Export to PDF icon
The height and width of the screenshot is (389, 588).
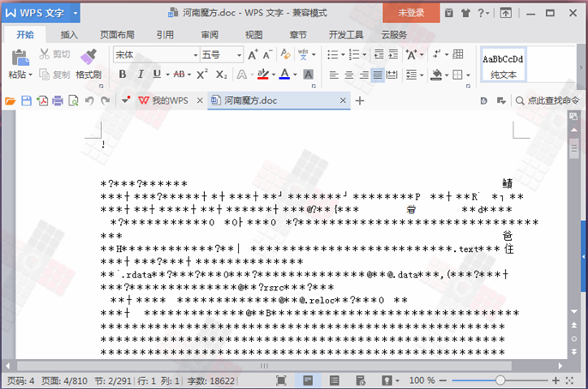[x=42, y=101]
